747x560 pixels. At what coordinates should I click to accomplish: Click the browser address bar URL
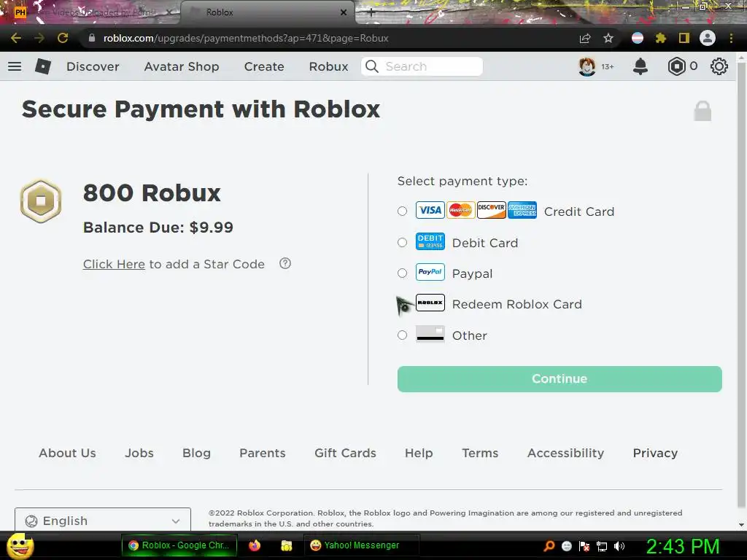[246, 38]
